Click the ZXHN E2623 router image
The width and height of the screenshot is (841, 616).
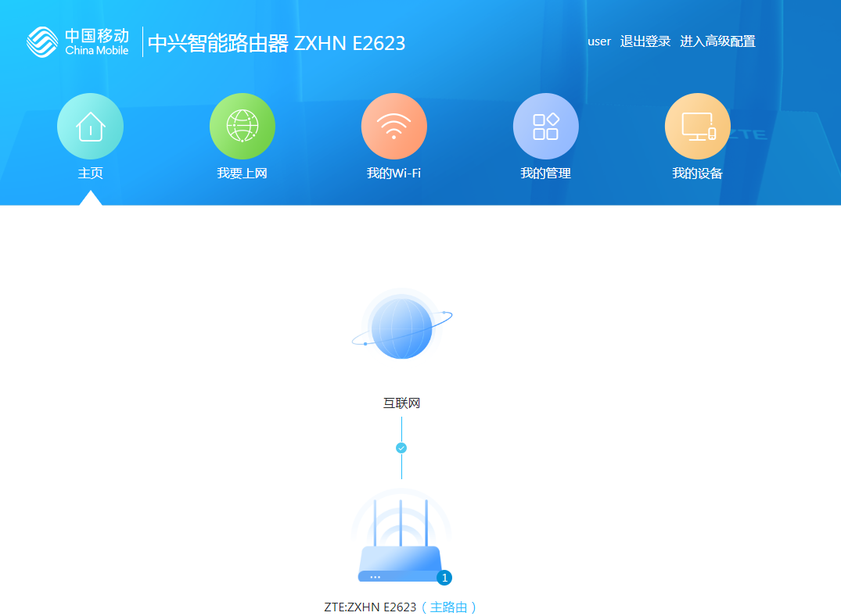click(401, 536)
